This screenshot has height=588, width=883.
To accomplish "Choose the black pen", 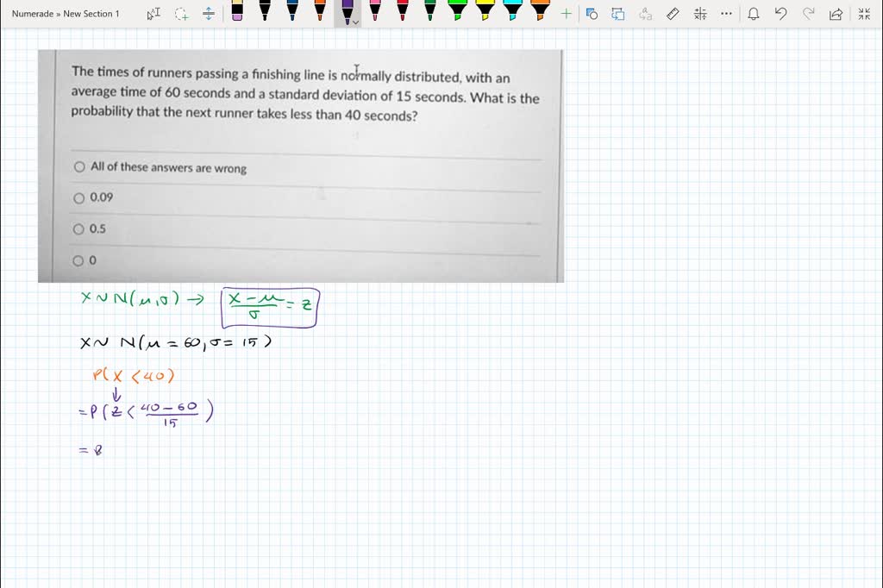I will 265,12.
